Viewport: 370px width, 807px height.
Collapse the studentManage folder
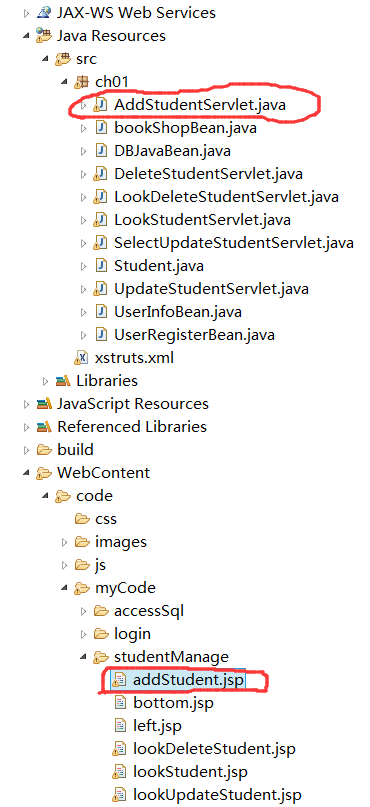84,657
